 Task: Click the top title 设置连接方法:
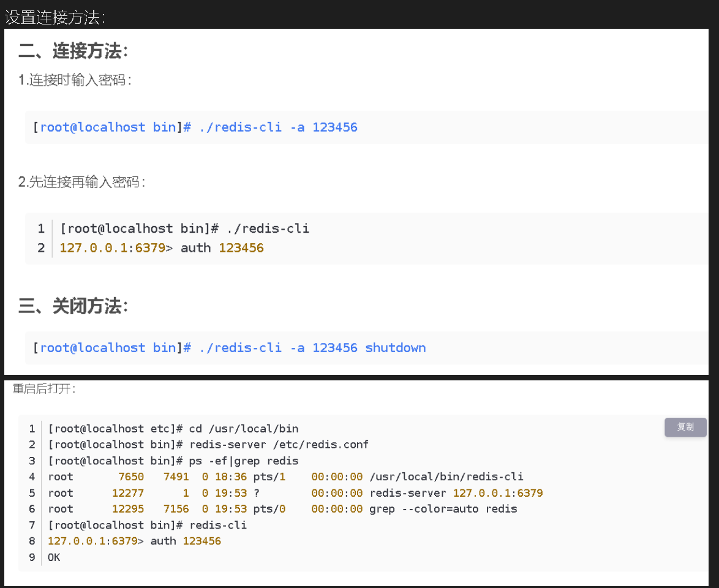click(55, 17)
